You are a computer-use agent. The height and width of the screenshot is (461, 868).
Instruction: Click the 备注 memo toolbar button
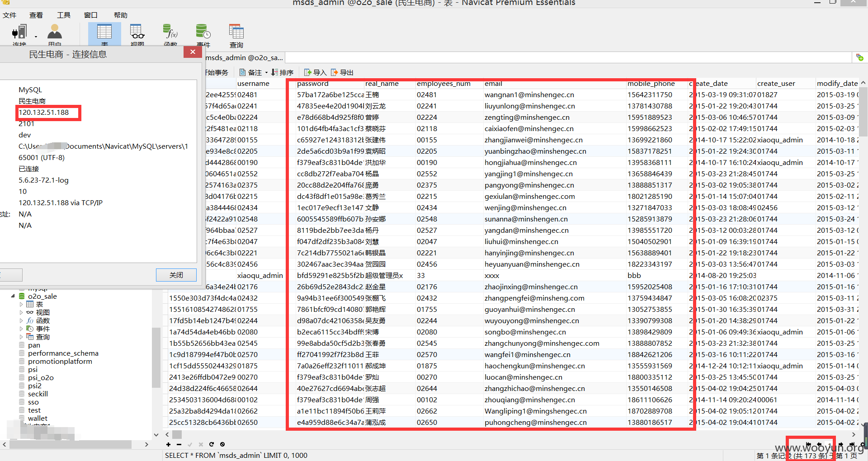[x=251, y=72]
